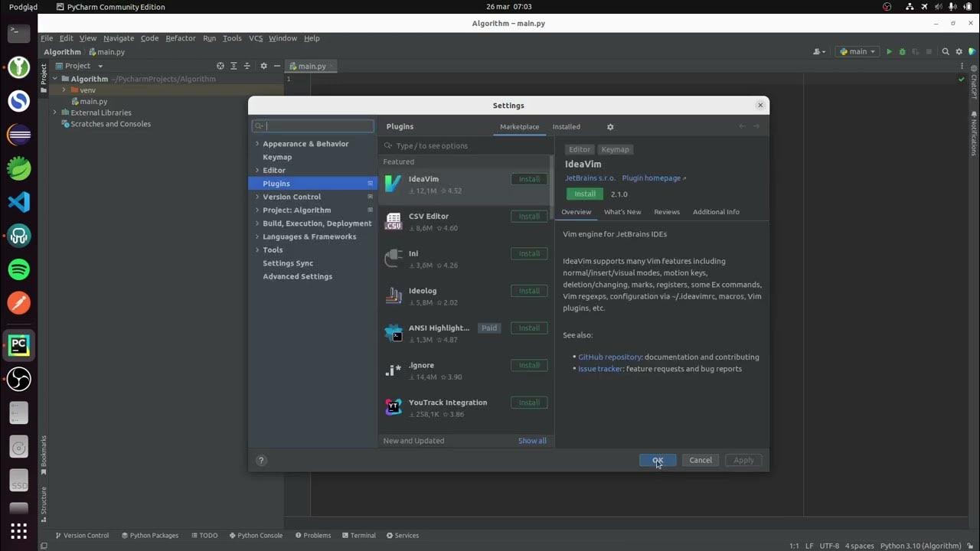Expand the Editor settings category
Screen dimensions: 980x551
point(256,171)
